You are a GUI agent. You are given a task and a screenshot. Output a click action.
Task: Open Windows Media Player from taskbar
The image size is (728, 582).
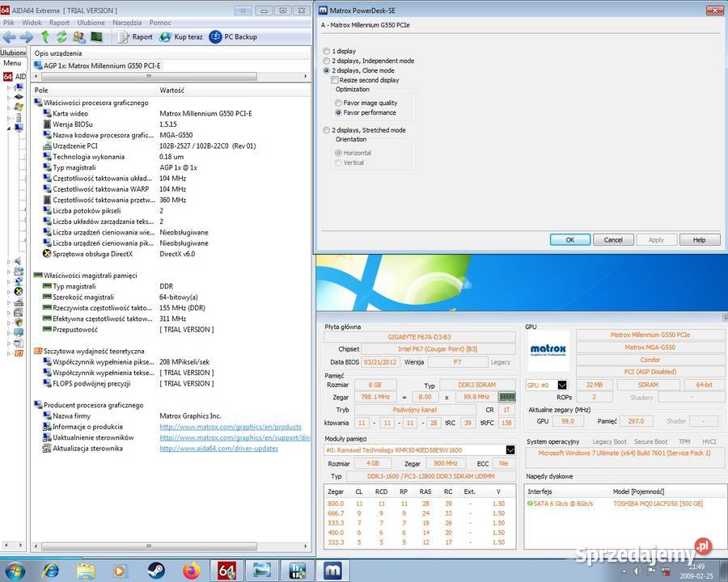coord(120,571)
